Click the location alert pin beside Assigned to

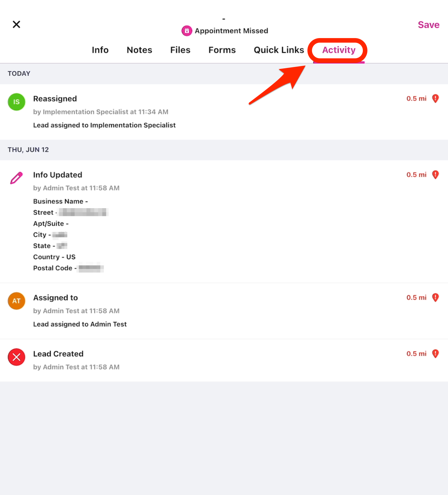pyautogui.click(x=435, y=298)
